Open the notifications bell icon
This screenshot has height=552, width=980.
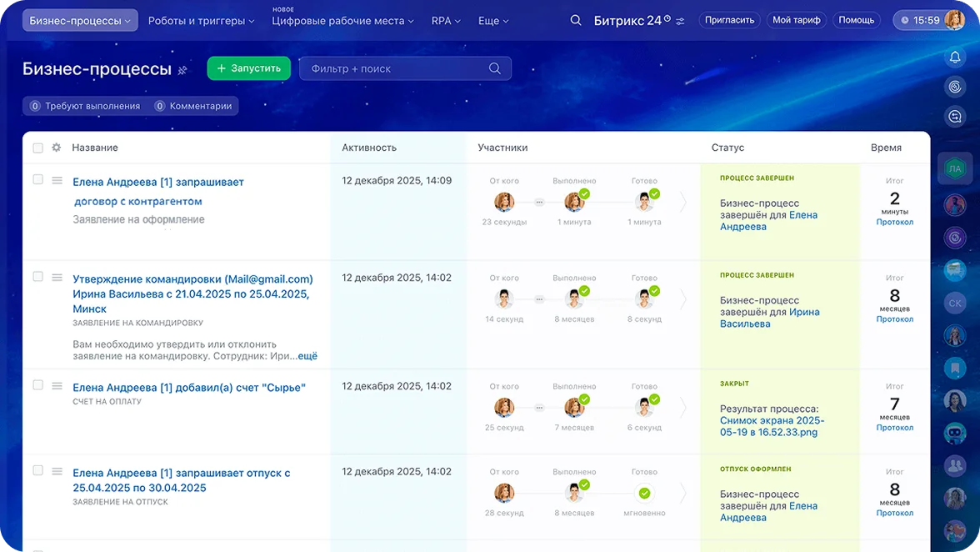[954, 58]
